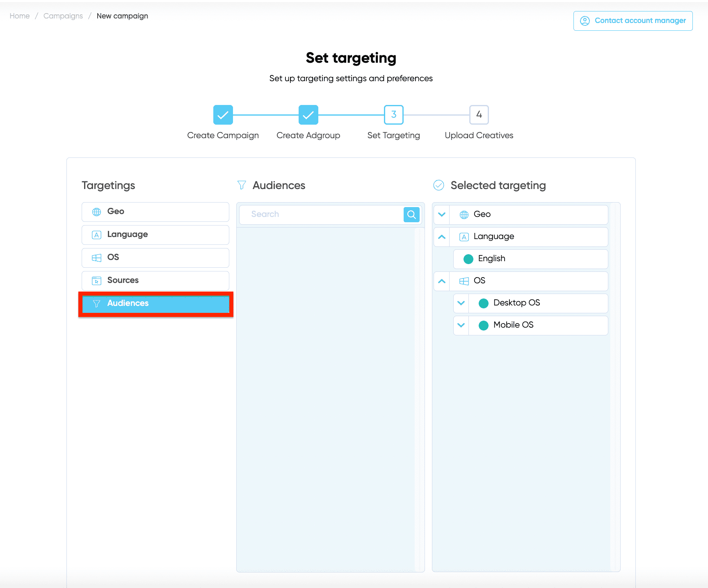Toggle the green dot beside Mobile OS
Viewport: 708px width, 588px height.
coord(483,325)
